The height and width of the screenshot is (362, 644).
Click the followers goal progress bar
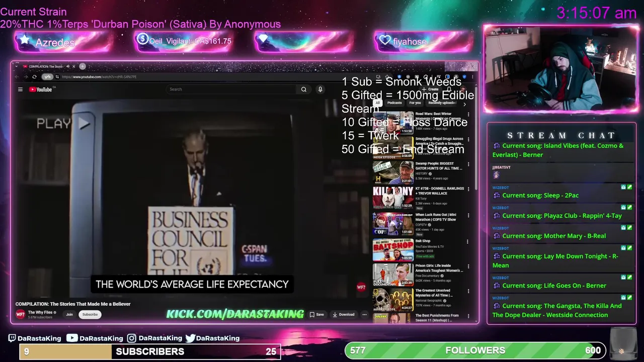[x=475, y=350]
